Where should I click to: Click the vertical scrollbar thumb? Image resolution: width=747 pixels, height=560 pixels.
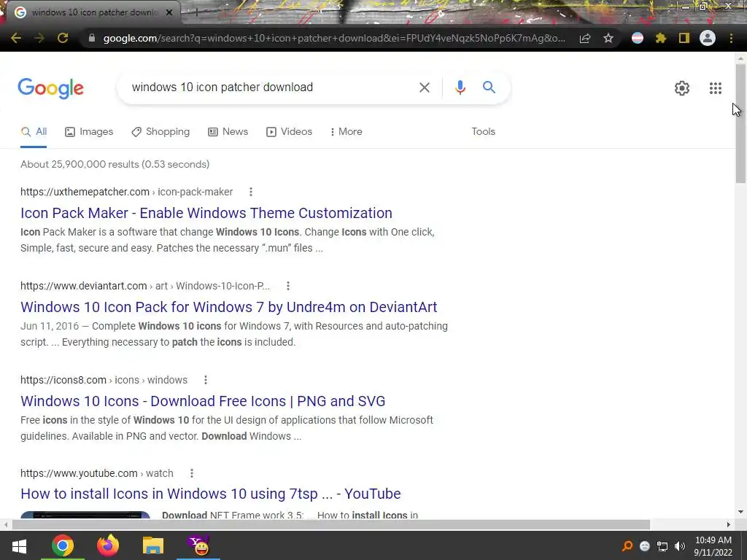coord(740,122)
